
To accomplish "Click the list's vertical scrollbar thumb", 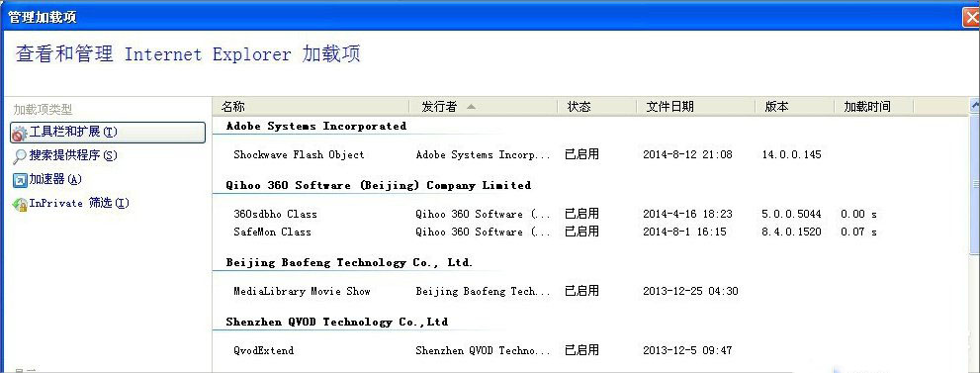I will coord(974,184).
